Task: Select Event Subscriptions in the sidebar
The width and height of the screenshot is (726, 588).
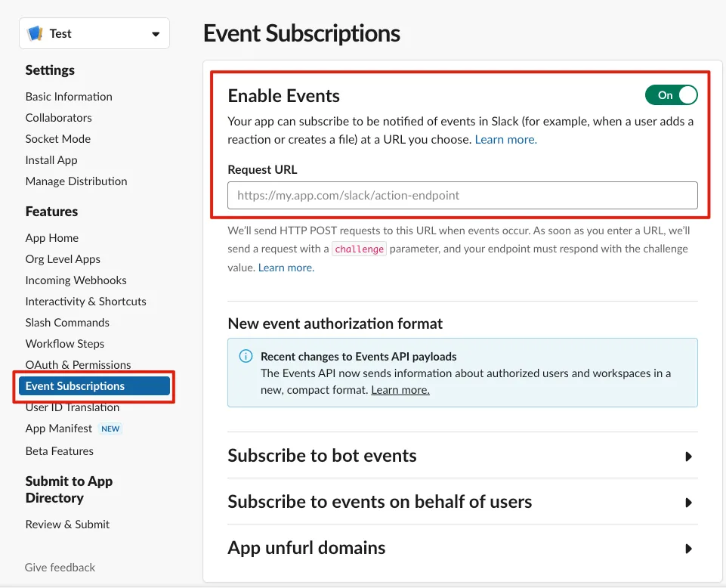Action: tap(76, 386)
